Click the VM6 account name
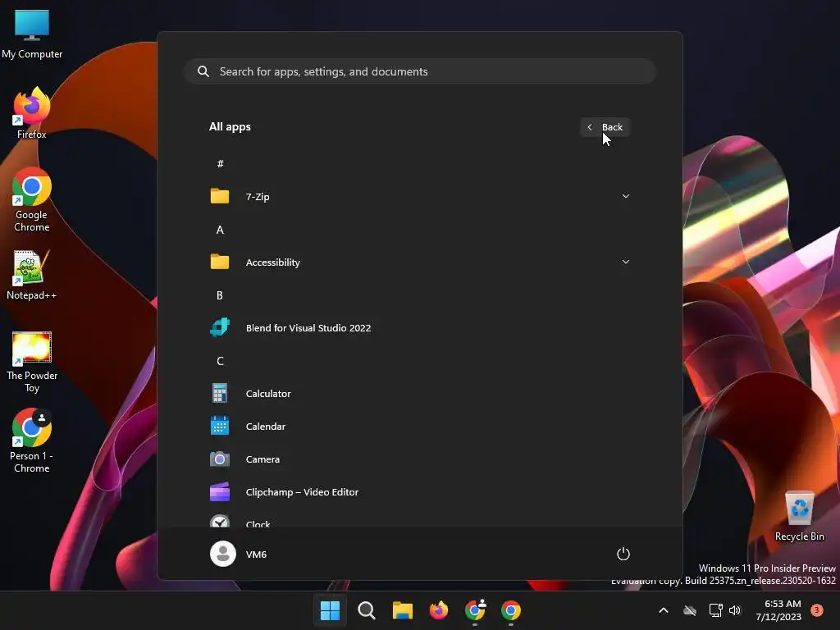 coord(256,555)
